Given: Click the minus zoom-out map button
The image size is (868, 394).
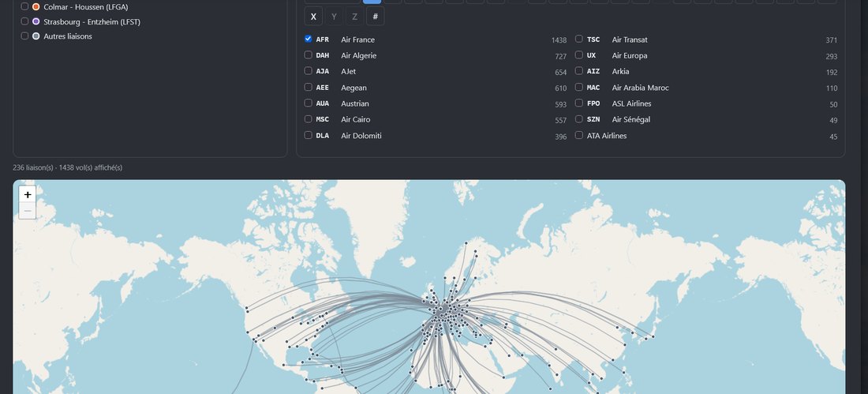Looking at the screenshot, I should point(28,211).
